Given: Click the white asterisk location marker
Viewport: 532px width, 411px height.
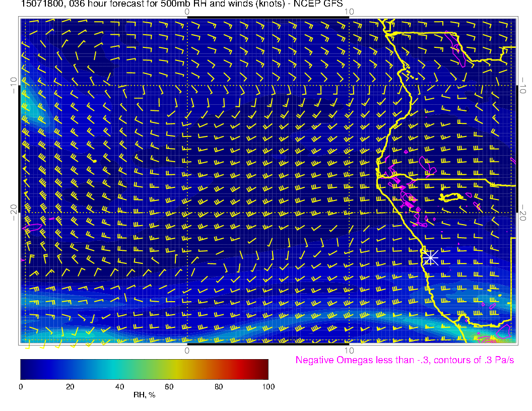Looking at the screenshot, I should tap(431, 258).
